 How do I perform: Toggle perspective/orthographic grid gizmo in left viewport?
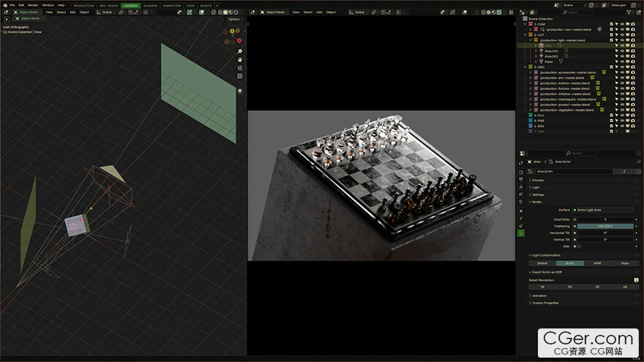tap(240, 76)
